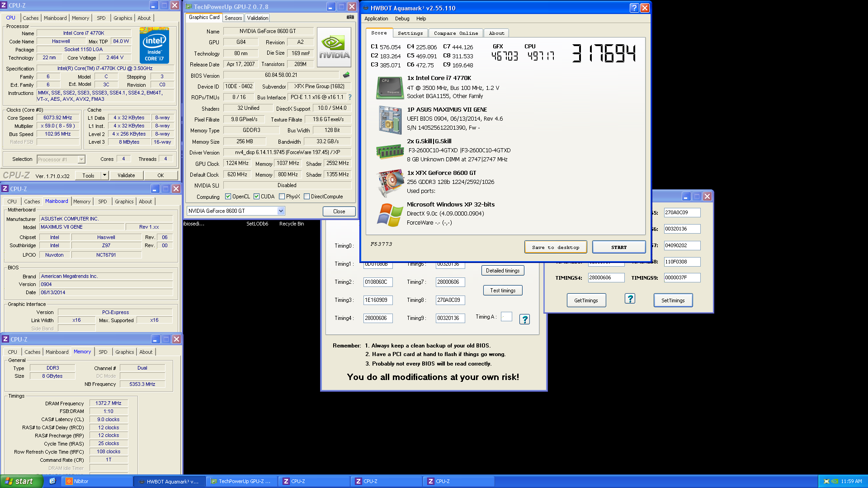Viewport: 868px width, 488px height.
Task: Enable the PhysX checkbox in GPU-Z
Action: 282,197
